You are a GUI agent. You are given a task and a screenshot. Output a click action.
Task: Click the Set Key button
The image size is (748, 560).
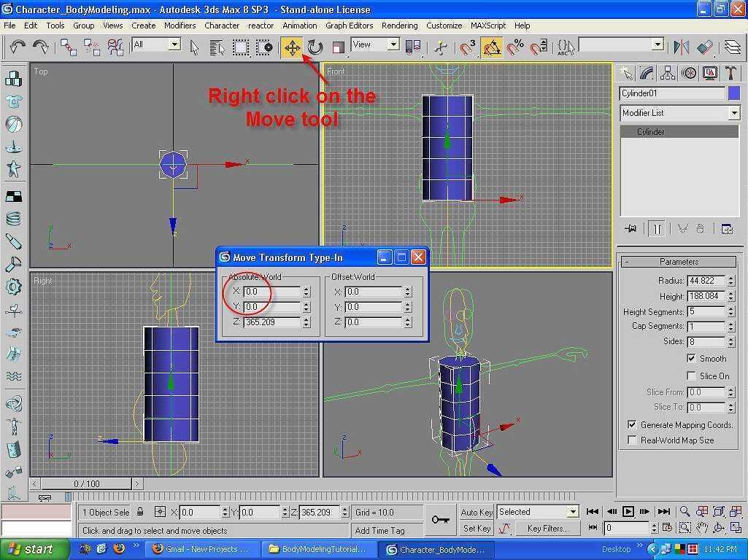(476, 529)
